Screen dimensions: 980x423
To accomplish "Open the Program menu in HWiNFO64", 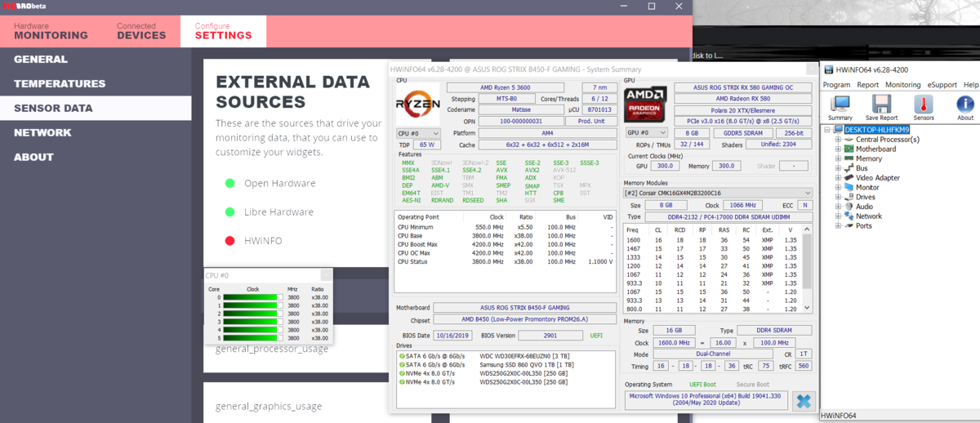I will click(x=836, y=85).
